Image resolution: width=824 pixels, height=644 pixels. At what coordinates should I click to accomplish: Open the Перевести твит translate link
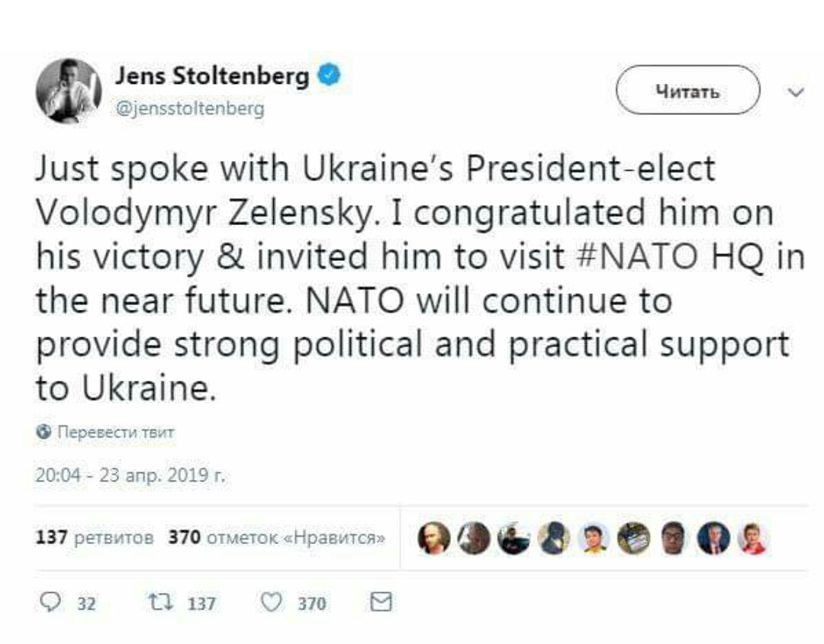click(115, 432)
